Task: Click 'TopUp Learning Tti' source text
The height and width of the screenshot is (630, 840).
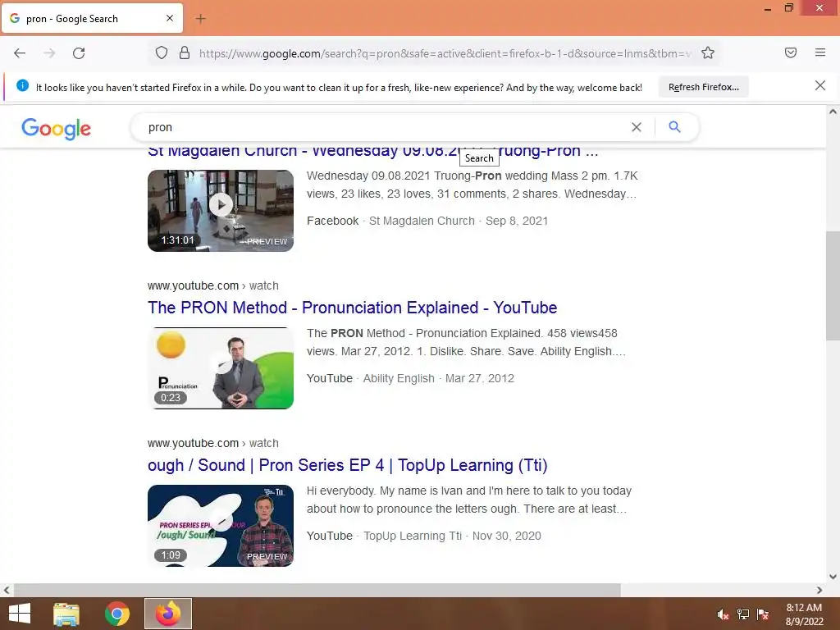Action: pos(413,536)
